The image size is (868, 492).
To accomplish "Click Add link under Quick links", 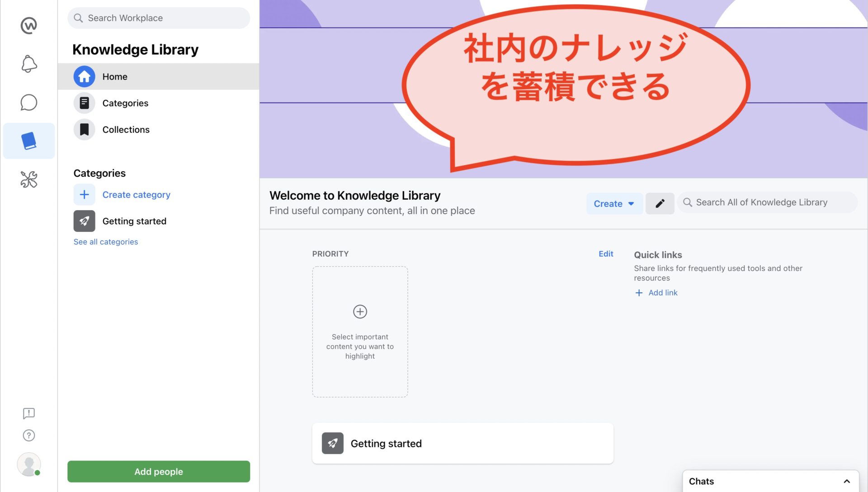I will coord(663,293).
